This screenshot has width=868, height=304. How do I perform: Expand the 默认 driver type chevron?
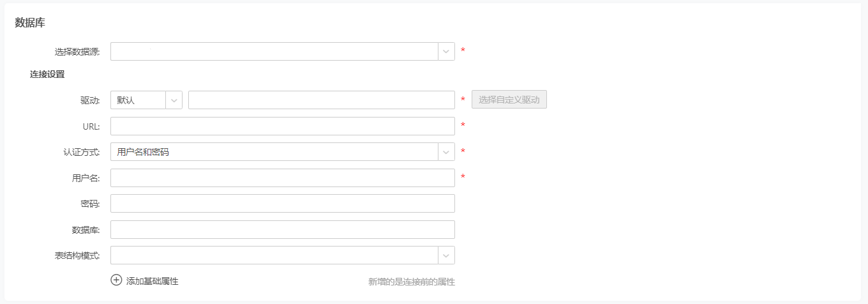174,100
